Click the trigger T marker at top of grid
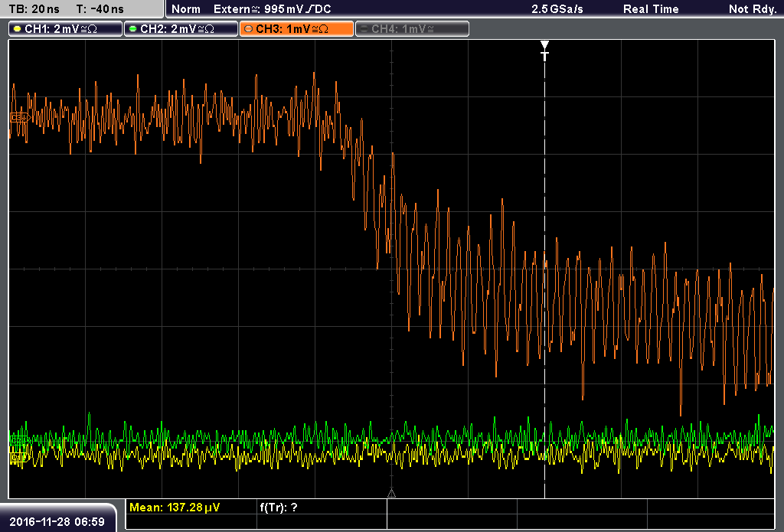Viewport: 784px width, 532px height. pyautogui.click(x=544, y=51)
